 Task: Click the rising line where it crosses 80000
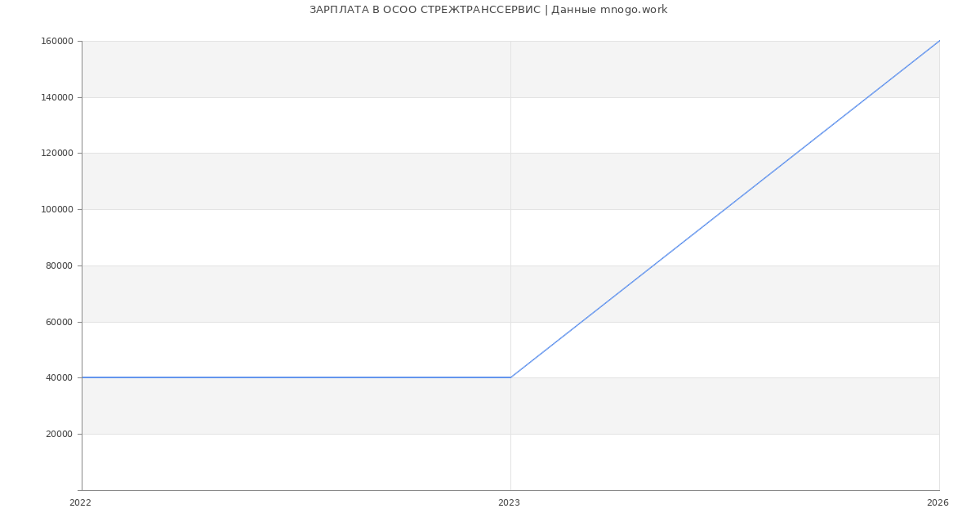(x=653, y=265)
